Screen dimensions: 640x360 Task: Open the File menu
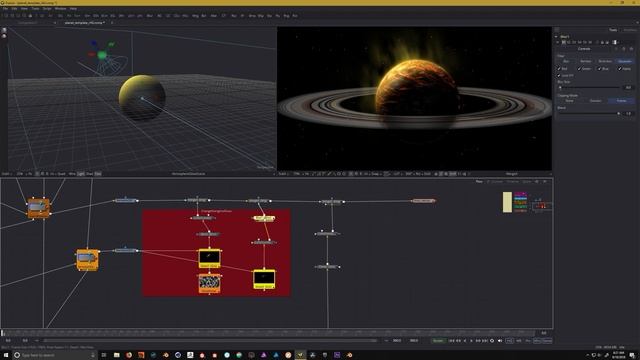[5, 9]
